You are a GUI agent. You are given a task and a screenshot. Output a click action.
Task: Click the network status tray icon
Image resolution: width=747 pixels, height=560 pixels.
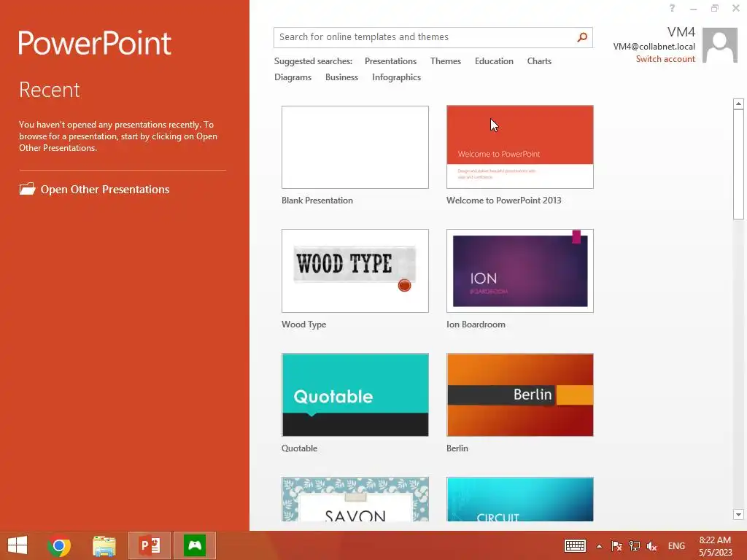pos(634,545)
